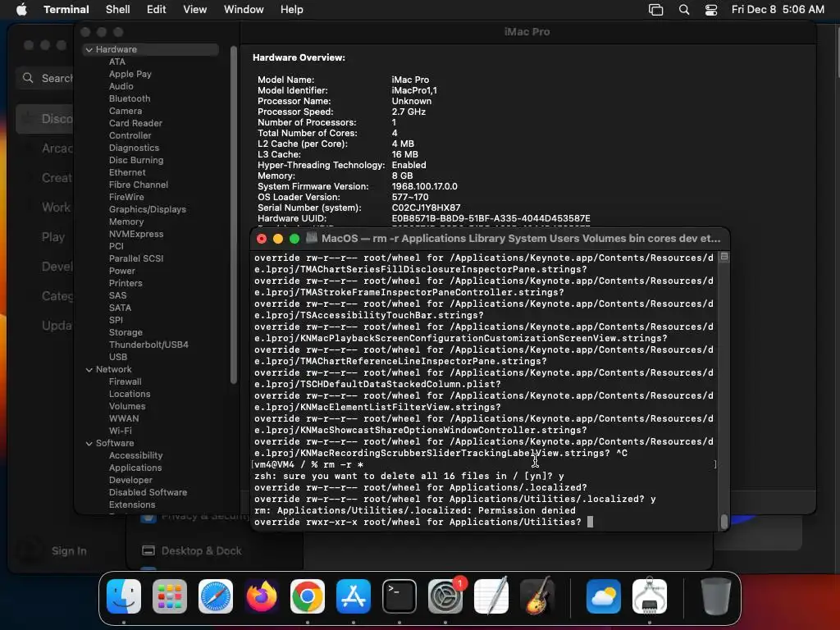The image size is (840, 630).
Task: Select Apple Pay in the sidebar
Action: click(130, 74)
